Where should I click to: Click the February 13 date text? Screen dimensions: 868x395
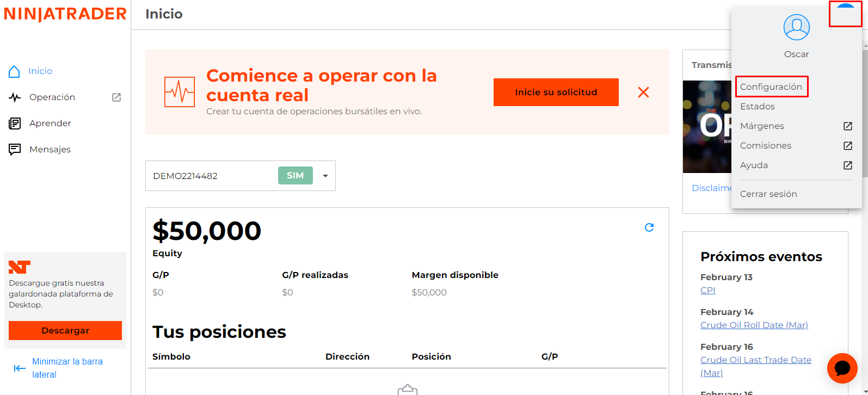(x=727, y=277)
